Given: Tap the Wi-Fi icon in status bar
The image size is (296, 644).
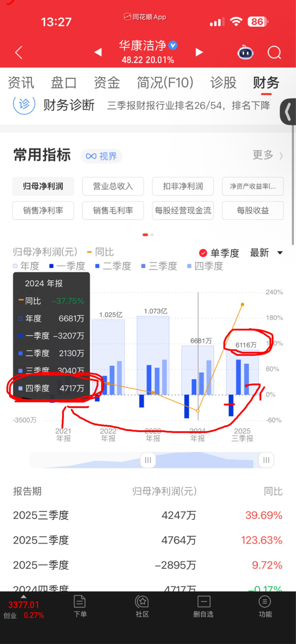Looking at the screenshot, I should tap(236, 22).
